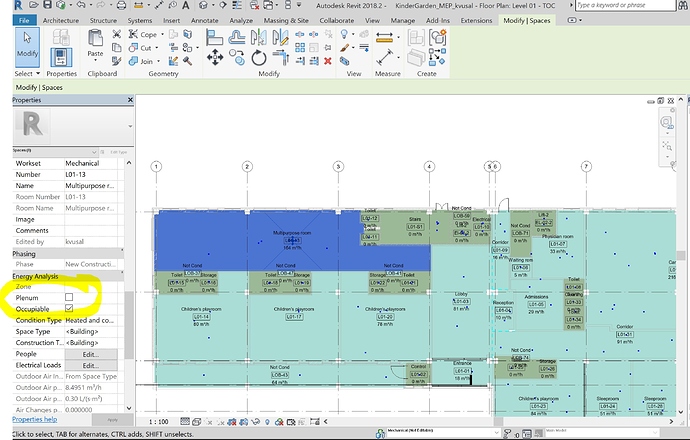Viewport: 690px width, 440px height.
Task: Click the Open folder icon
Action: [34, 5]
